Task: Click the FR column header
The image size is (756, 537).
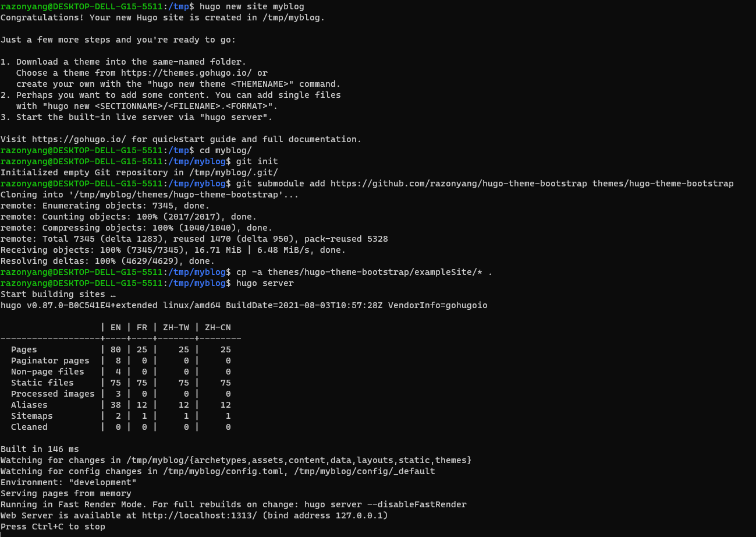Action: (142, 327)
